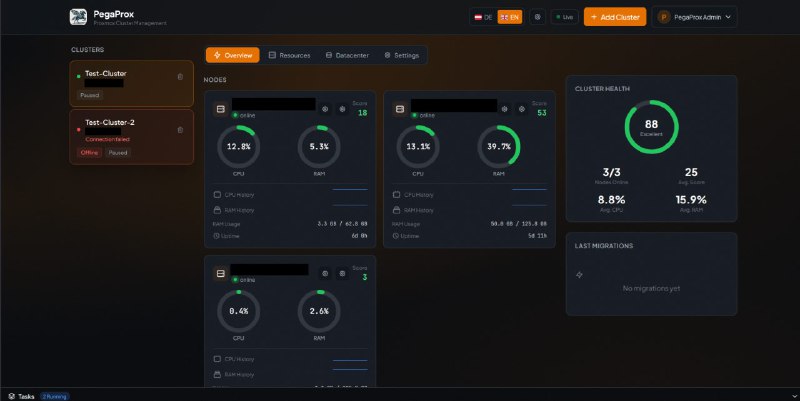Image resolution: width=800 pixels, height=401 pixels.
Task: Click server icon on node with score 3
Action: (221, 274)
